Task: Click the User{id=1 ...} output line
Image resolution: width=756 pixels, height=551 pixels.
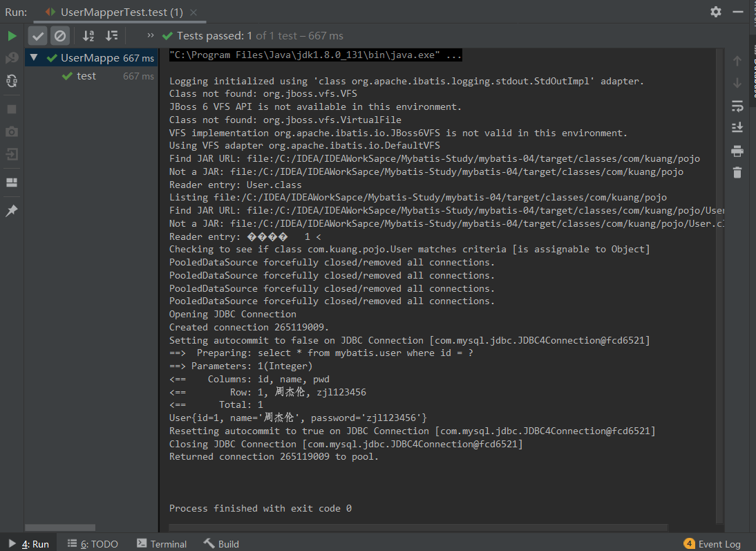Action: coord(298,418)
